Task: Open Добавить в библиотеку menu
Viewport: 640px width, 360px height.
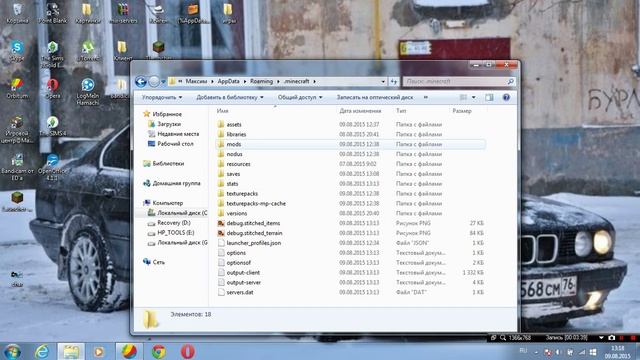Action: point(230,98)
